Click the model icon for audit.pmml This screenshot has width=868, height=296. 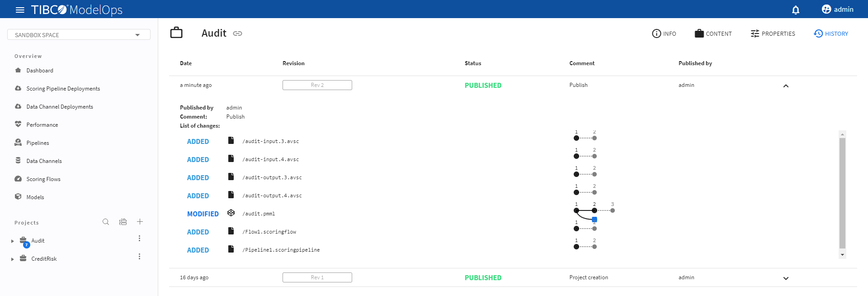(231, 213)
